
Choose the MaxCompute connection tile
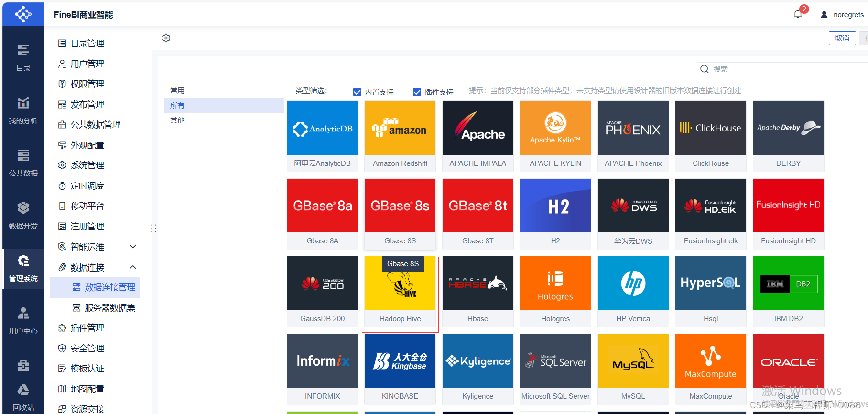pos(711,369)
